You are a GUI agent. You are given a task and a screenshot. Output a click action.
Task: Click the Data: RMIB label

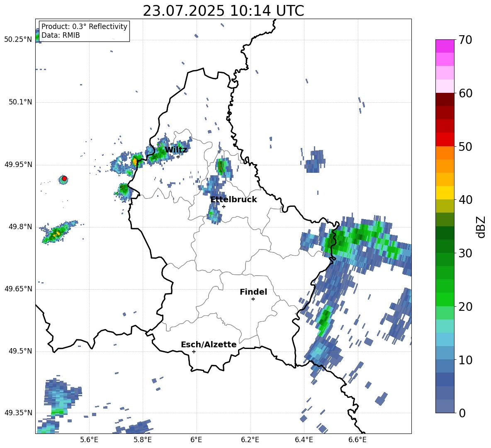click(x=61, y=35)
